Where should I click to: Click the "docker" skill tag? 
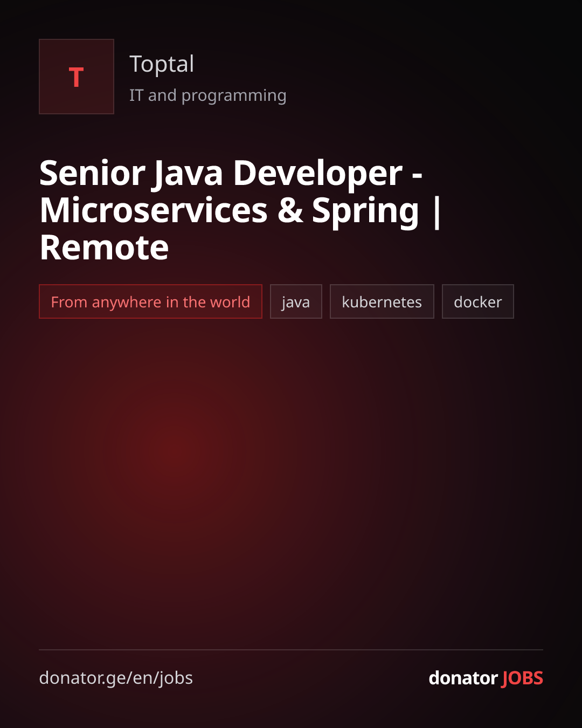(478, 301)
